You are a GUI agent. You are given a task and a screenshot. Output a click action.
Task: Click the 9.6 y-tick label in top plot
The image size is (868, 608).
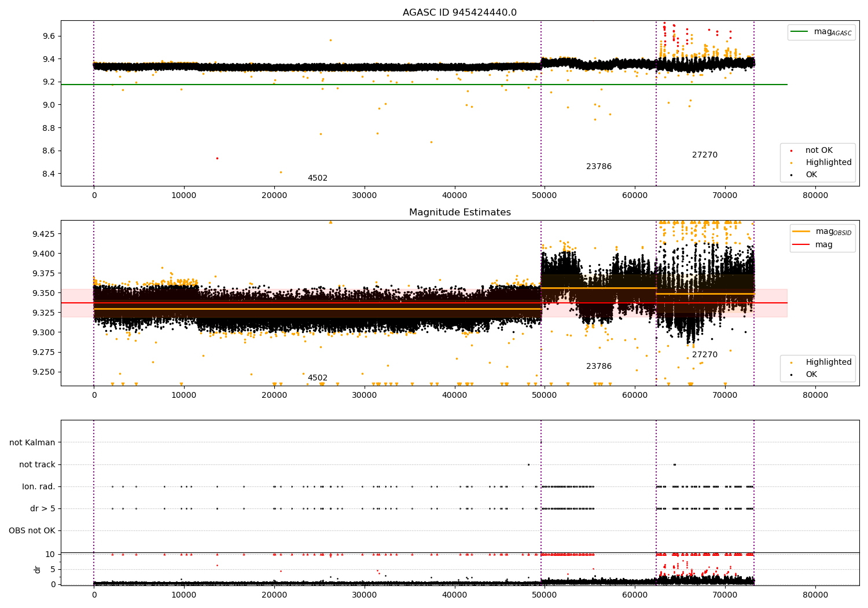49,36
